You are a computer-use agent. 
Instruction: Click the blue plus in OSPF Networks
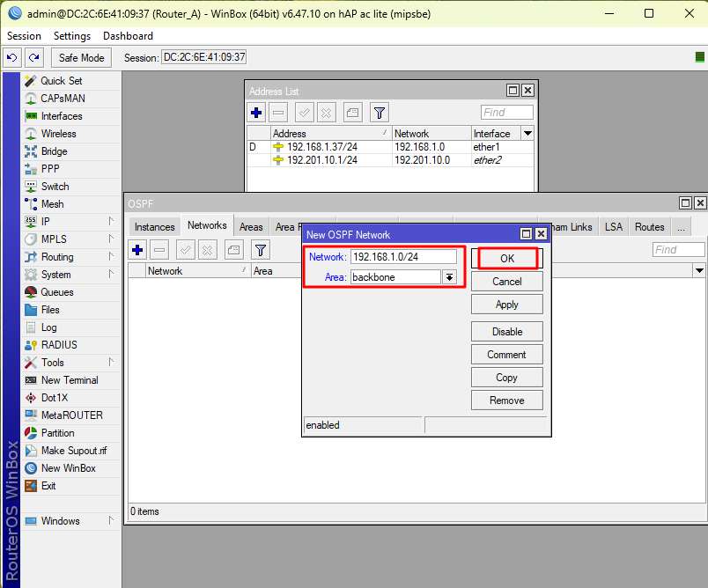coord(138,250)
